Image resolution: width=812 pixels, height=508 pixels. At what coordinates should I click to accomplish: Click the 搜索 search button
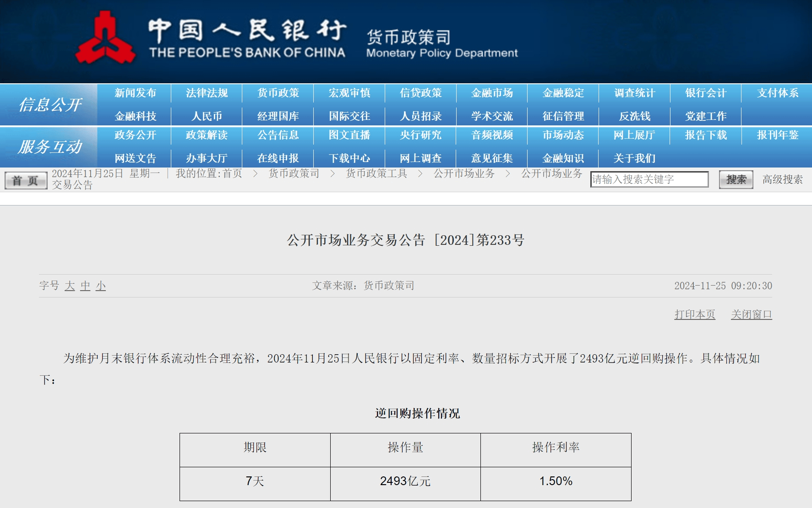pos(736,179)
